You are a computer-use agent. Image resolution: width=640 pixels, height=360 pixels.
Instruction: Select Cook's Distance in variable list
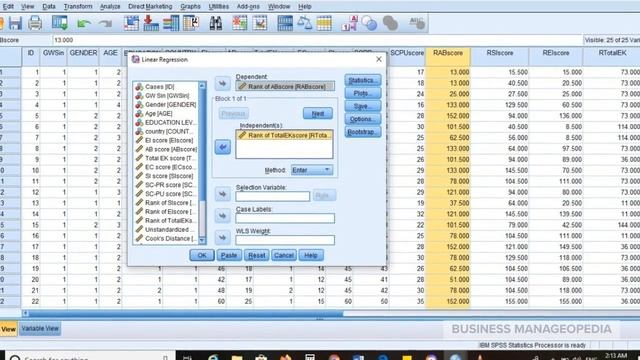(166, 238)
